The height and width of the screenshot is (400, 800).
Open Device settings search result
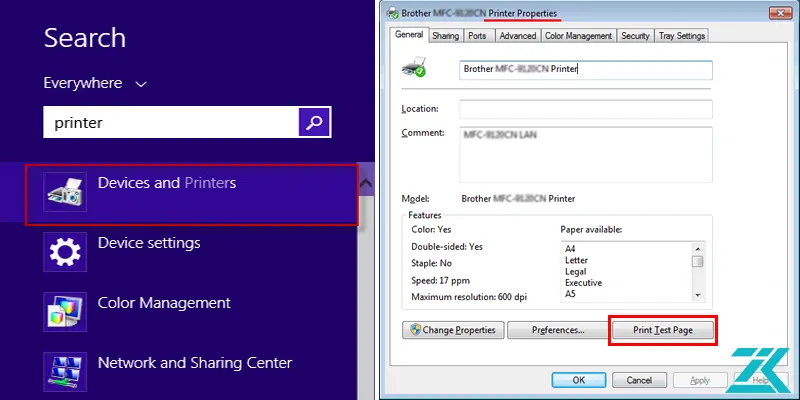pyautogui.click(x=149, y=243)
